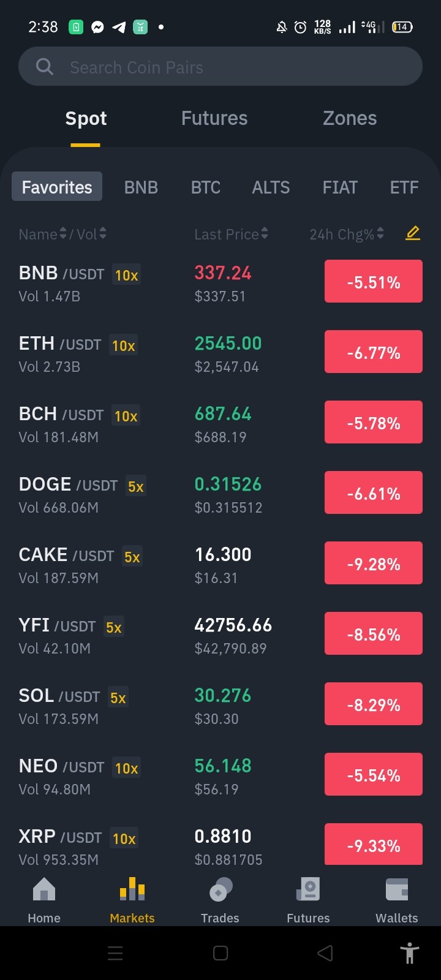The width and height of the screenshot is (441, 980).
Task: Open the DOGE/USDT pair row
Action: coord(221,494)
